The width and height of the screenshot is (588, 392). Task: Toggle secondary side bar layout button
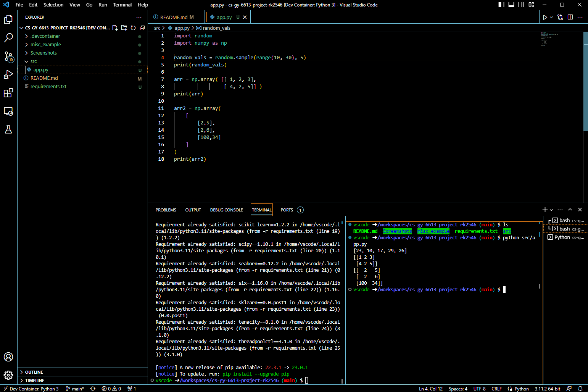(521, 5)
